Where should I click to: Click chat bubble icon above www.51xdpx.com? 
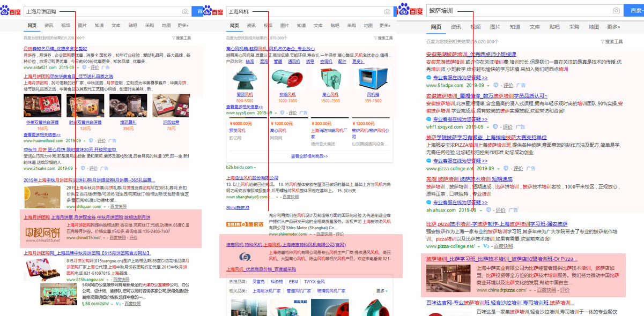(429, 78)
